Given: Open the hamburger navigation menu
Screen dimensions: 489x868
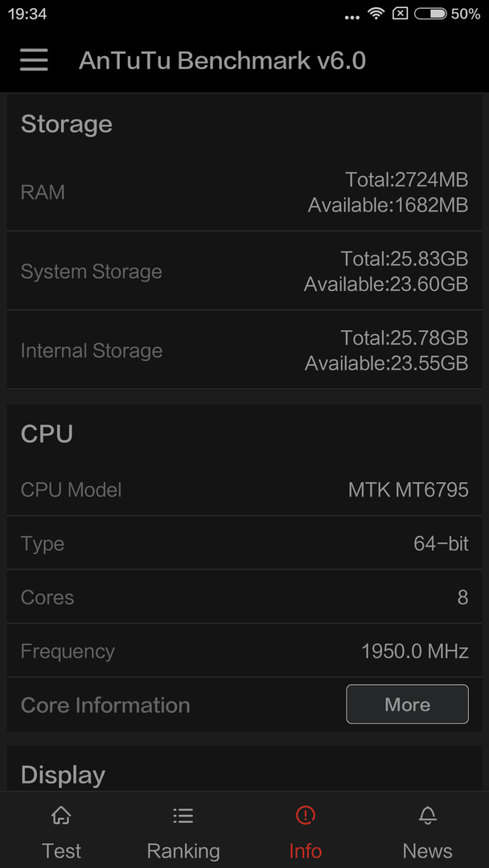Looking at the screenshot, I should (34, 59).
